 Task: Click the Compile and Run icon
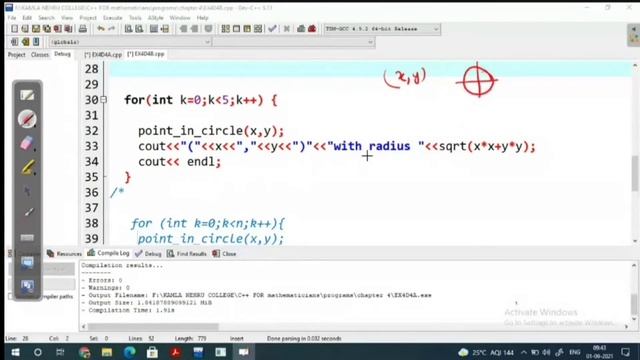(247, 29)
